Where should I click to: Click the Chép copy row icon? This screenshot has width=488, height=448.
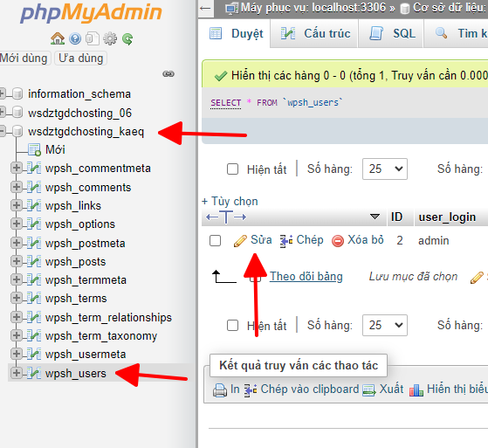pyautogui.click(x=286, y=241)
